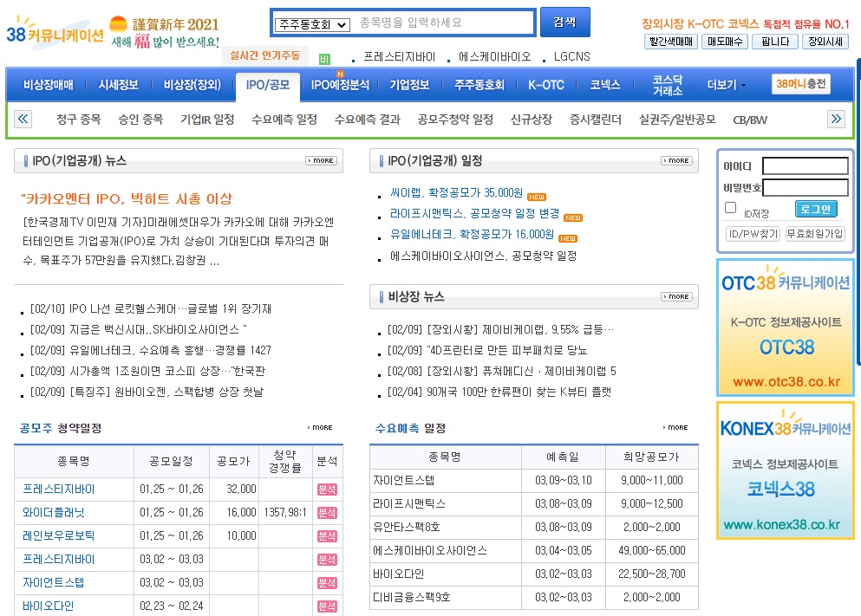The image size is (861, 616).
Task: Open more for 수요예측 일정 table
Action: click(676, 427)
